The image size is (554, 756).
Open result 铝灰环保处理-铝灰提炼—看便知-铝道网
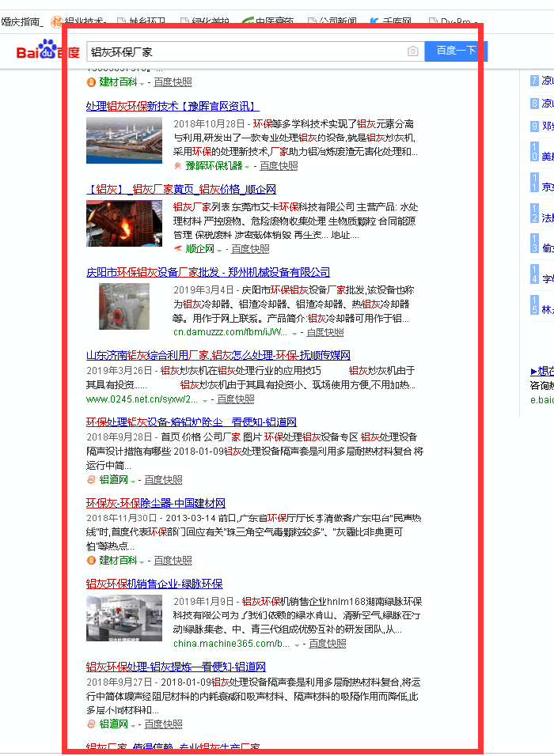tap(176, 667)
